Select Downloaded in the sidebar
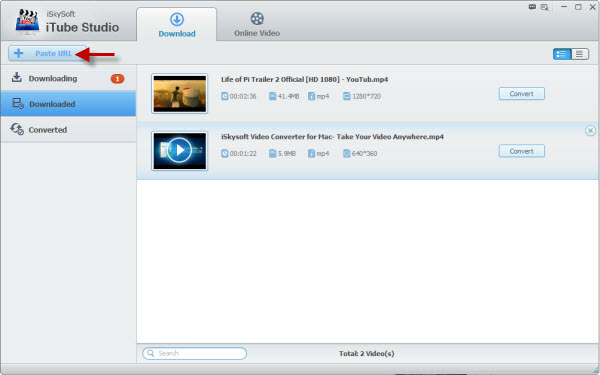 click(x=68, y=104)
